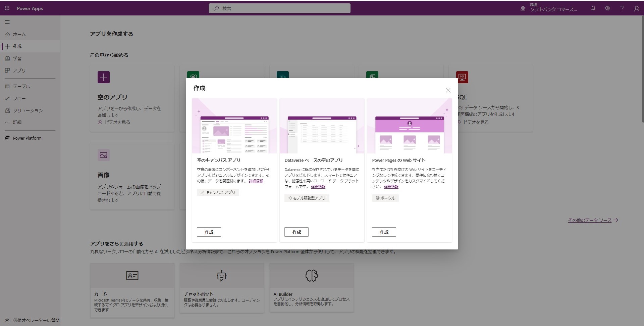Open the help question mark icon

pyautogui.click(x=622, y=8)
